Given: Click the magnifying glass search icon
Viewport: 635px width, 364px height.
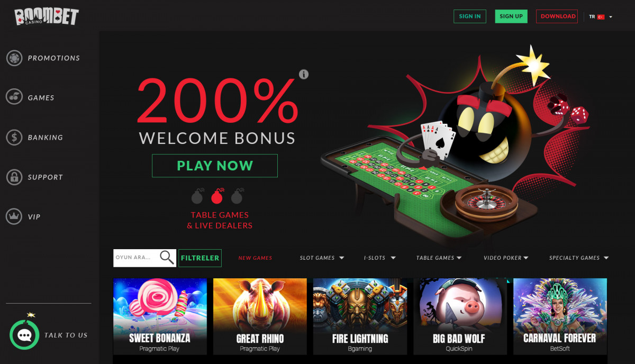Looking at the screenshot, I should click(x=167, y=258).
